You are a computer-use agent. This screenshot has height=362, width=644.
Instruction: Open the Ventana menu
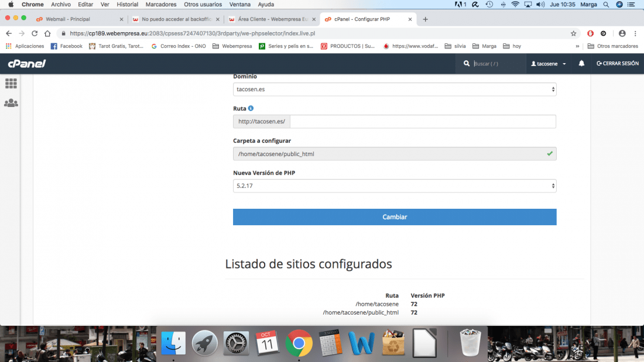tap(240, 5)
